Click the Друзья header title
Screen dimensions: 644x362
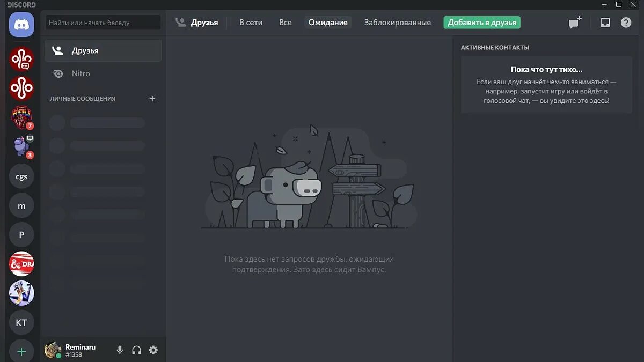(x=204, y=23)
